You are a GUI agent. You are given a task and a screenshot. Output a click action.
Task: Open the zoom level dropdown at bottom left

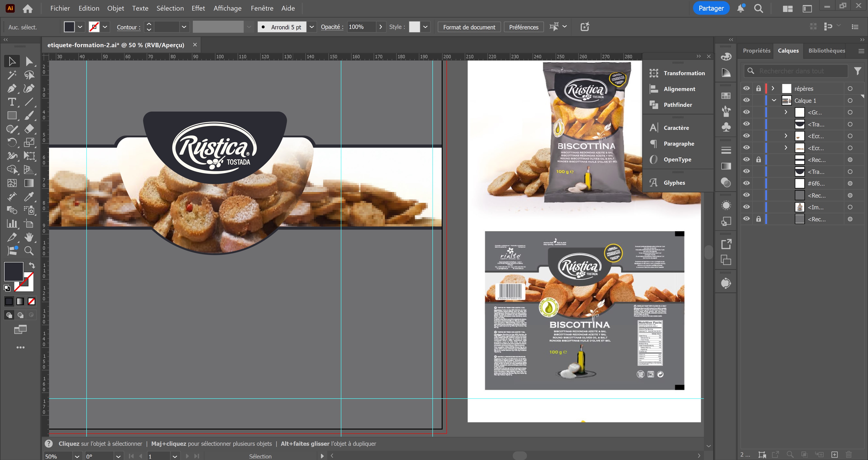[77, 456]
